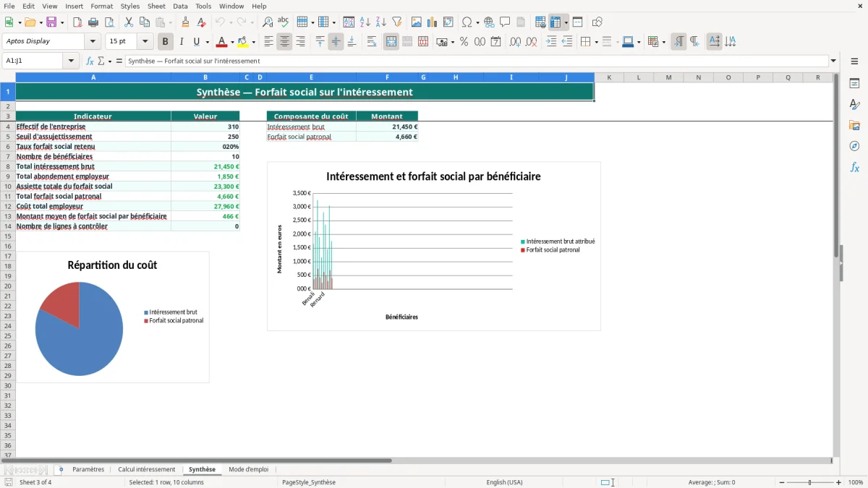Toggle Underline formatting
This screenshot has width=868, height=488.
pos(196,42)
